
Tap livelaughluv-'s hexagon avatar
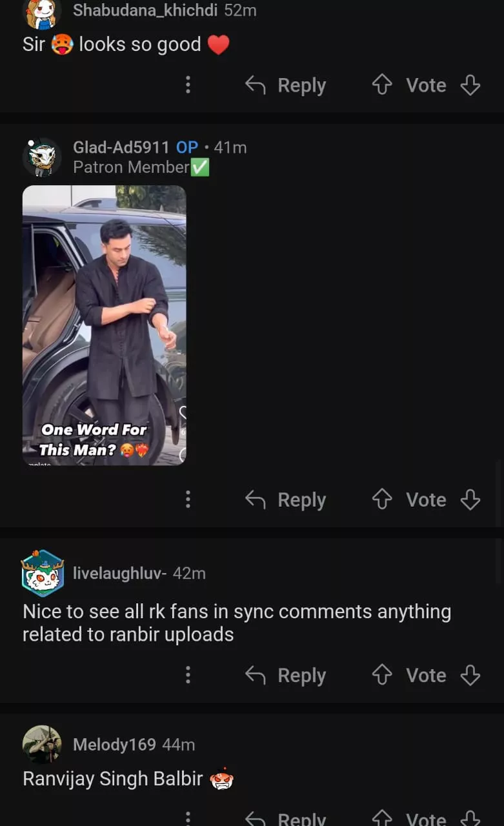42,573
